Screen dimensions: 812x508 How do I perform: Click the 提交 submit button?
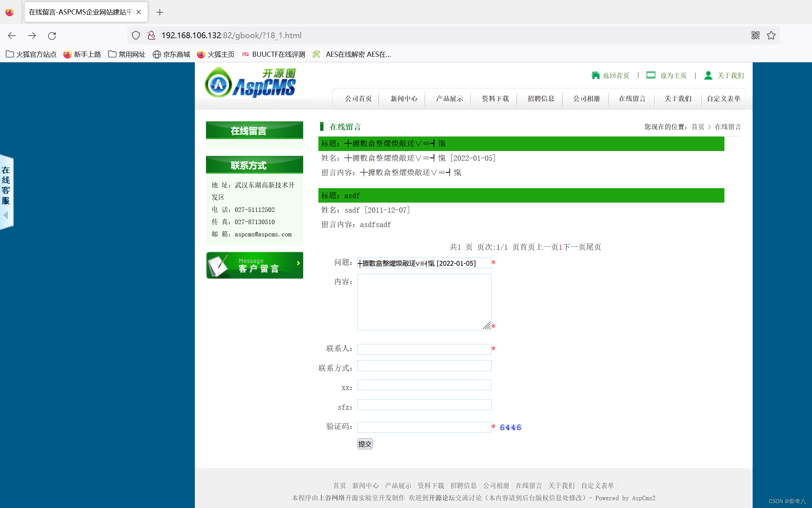pos(365,444)
